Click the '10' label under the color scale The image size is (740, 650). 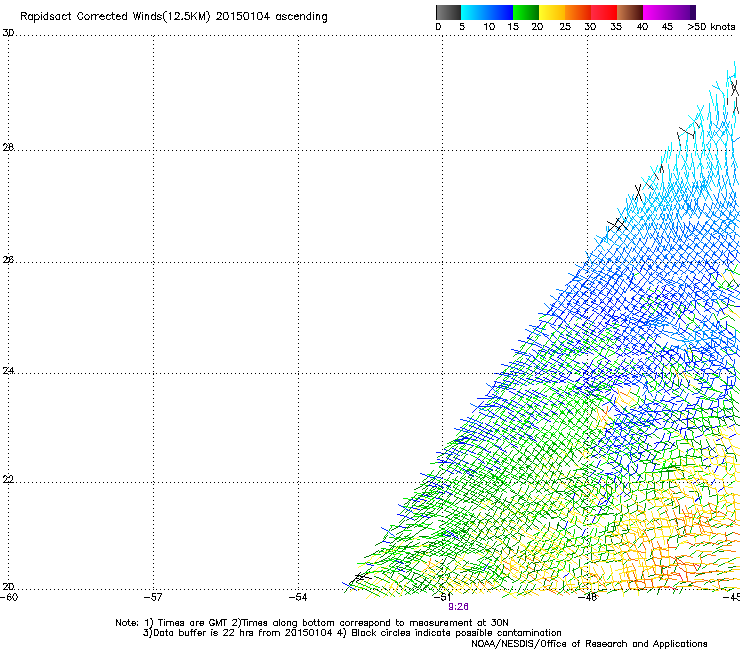(489, 27)
